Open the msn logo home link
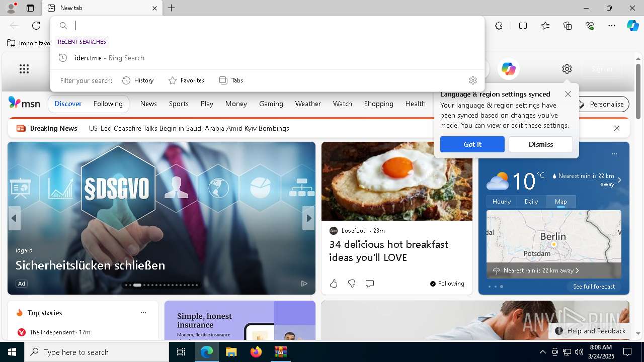 [x=24, y=103]
